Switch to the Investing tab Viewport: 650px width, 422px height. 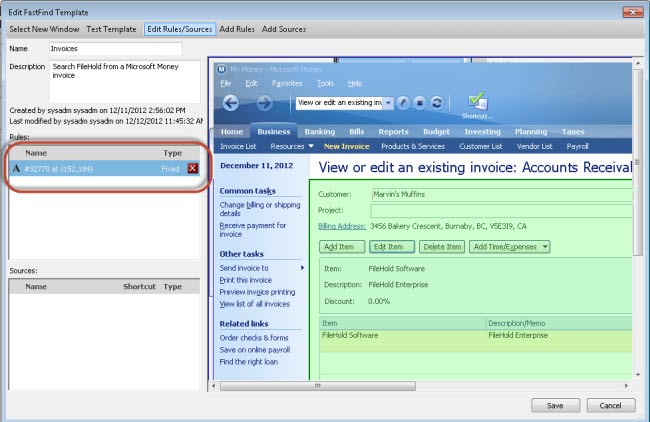point(483,131)
